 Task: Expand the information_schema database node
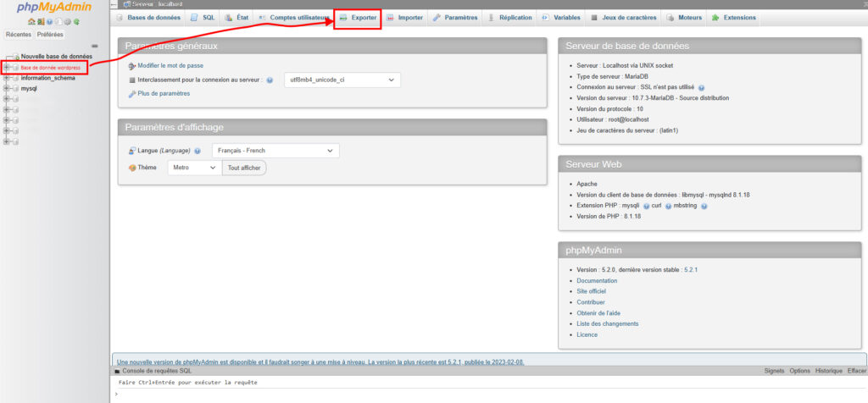pyautogui.click(x=7, y=78)
